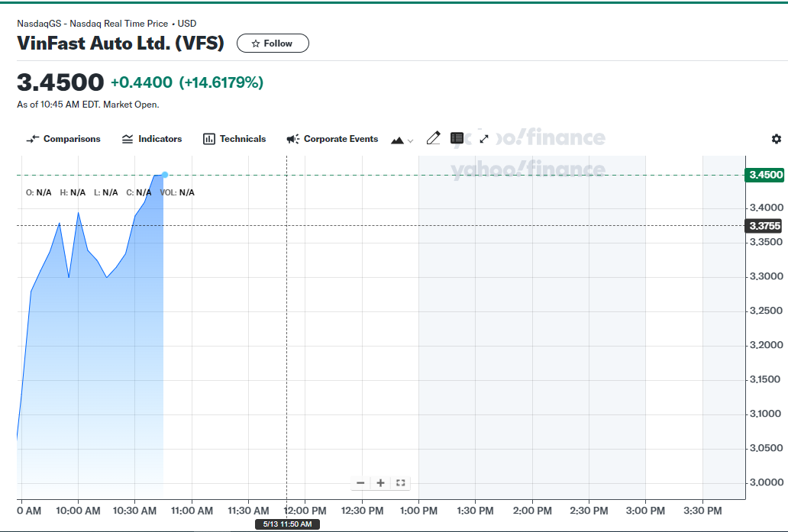Toggle the data table view icon
788x532 pixels.
click(x=457, y=138)
